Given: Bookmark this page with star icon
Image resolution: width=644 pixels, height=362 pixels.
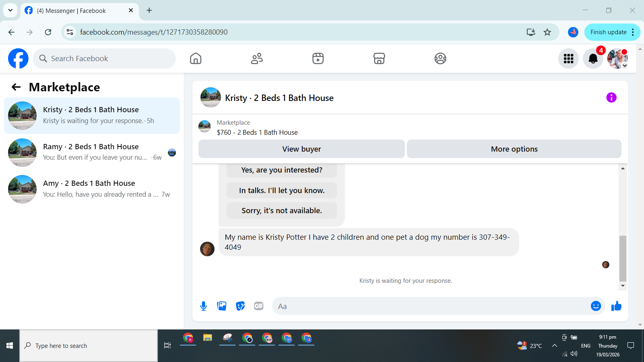Looking at the screenshot, I should tap(547, 32).
